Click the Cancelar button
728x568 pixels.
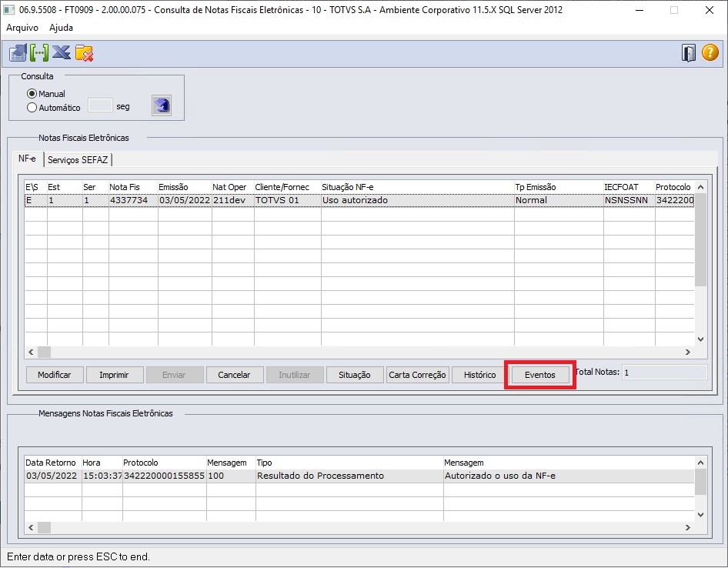[234, 375]
